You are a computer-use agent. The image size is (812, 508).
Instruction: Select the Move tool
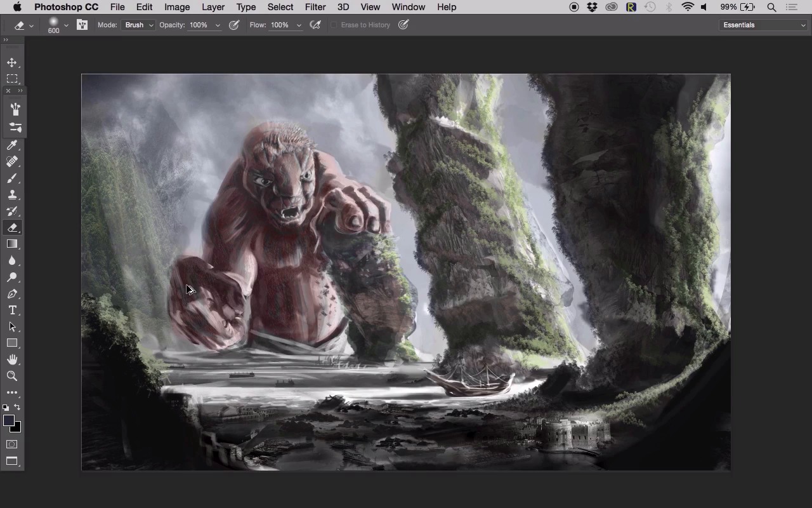(x=12, y=62)
